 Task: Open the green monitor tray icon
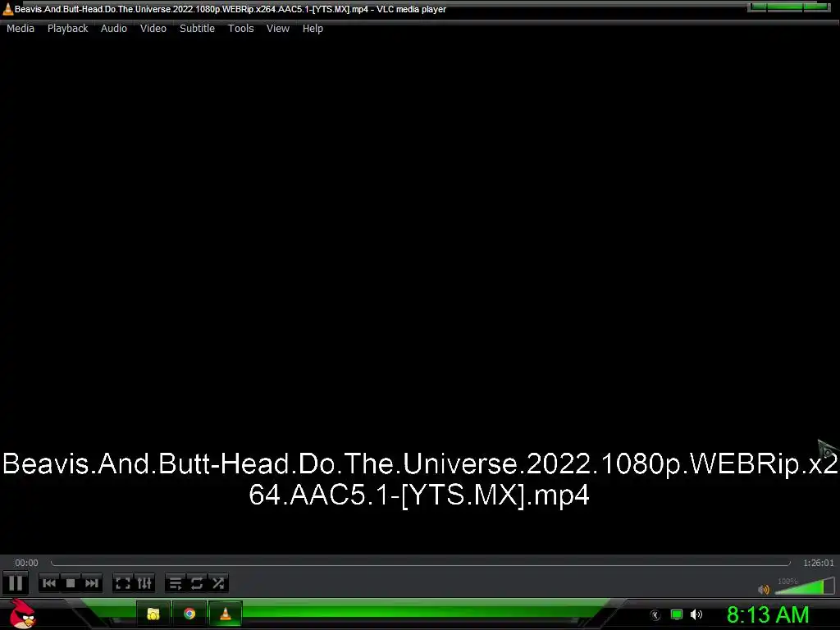click(x=677, y=614)
